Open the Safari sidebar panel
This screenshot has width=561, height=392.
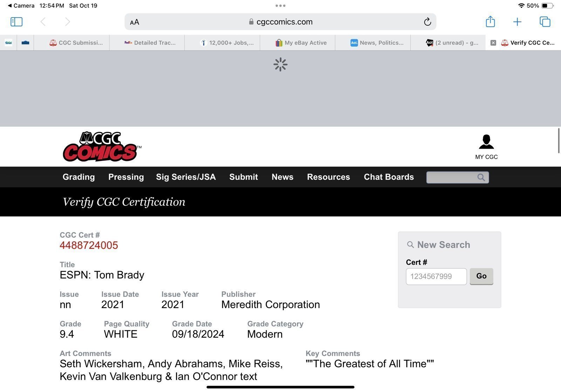point(16,22)
